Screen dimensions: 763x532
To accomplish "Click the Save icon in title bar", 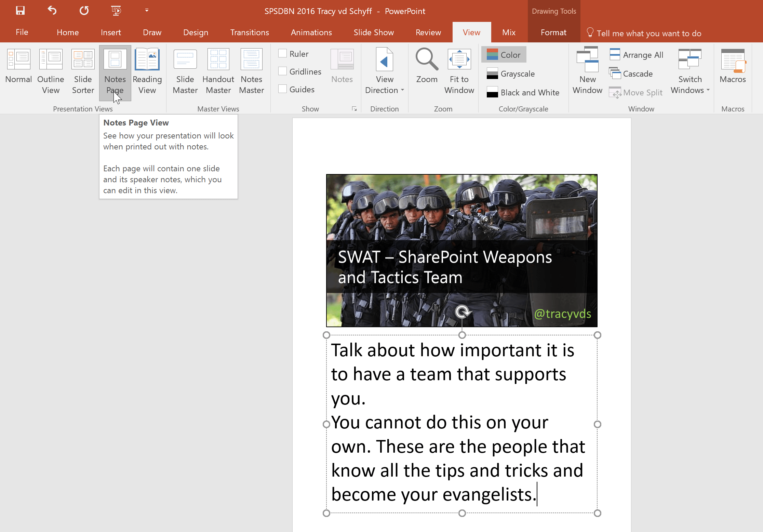I will click(x=21, y=11).
